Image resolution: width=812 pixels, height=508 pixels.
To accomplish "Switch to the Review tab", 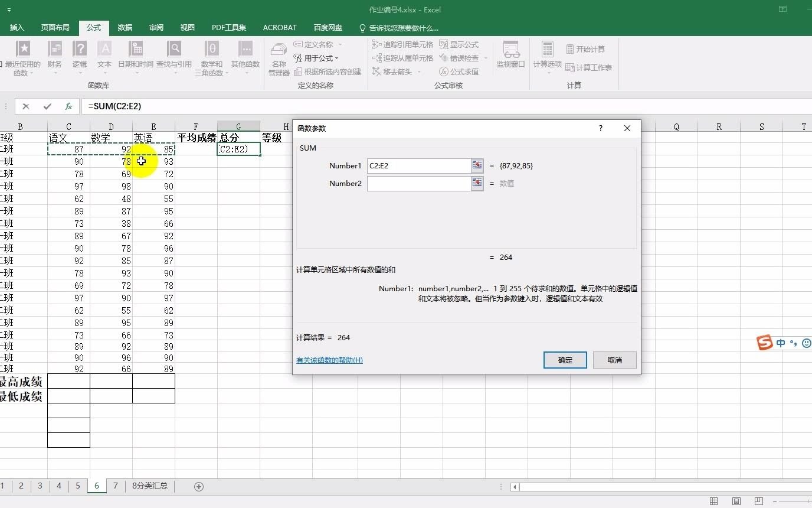I will tap(156, 28).
